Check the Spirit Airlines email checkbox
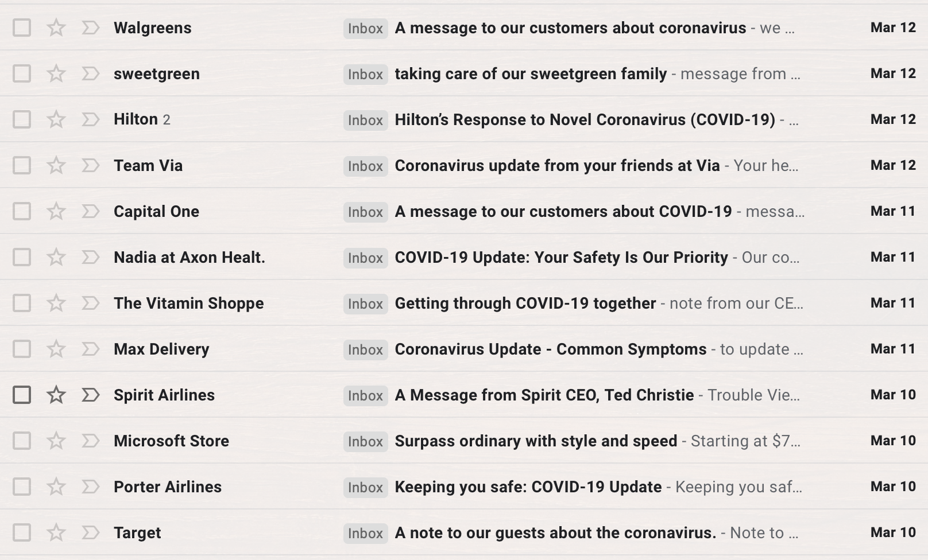The height and width of the screenshot is (560, 928). (22, 395)
